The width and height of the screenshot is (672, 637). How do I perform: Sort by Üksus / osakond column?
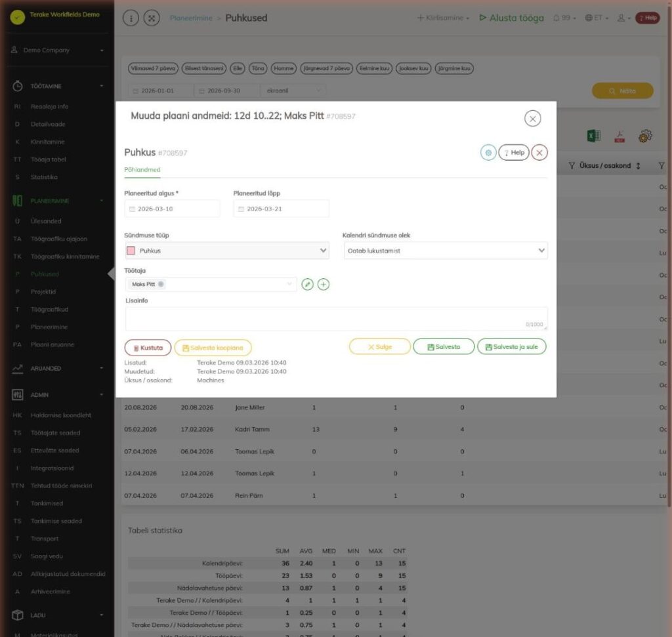coord(638,166)
